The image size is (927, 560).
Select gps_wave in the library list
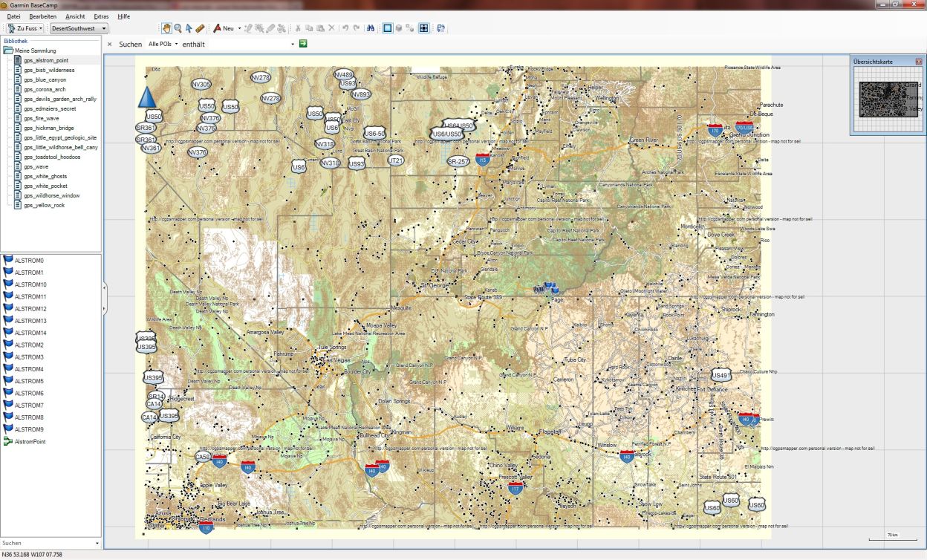[x=36, y=166]
